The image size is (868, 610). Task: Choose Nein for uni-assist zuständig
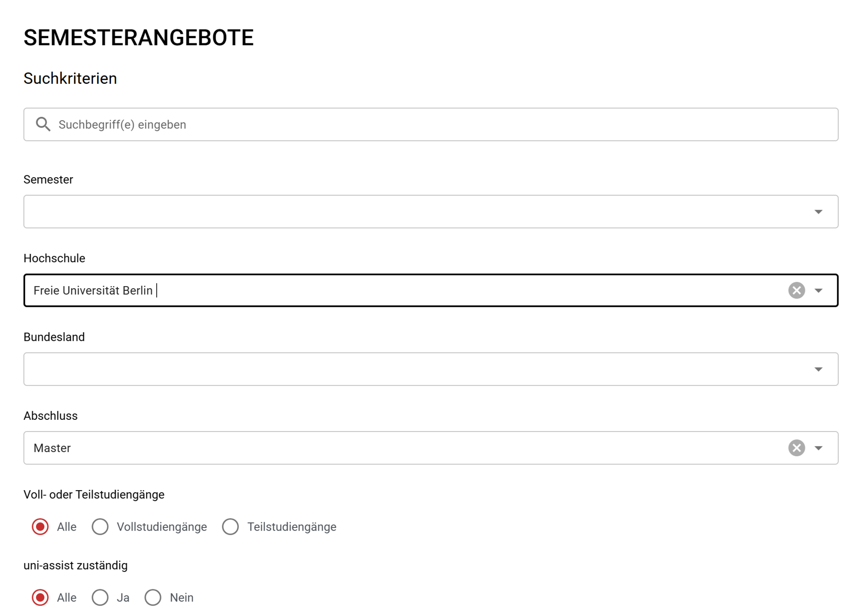(x=153, y=597)
